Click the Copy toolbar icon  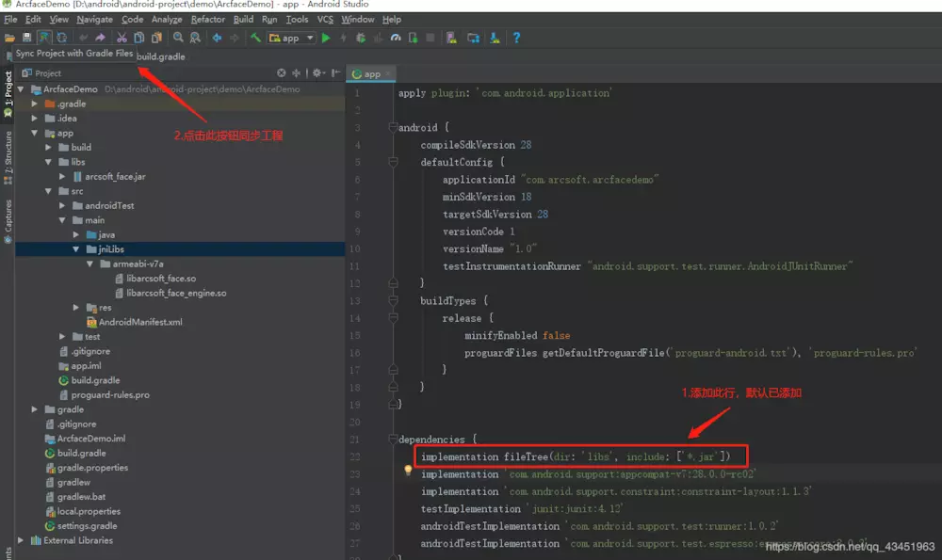[x=138, y=38]
